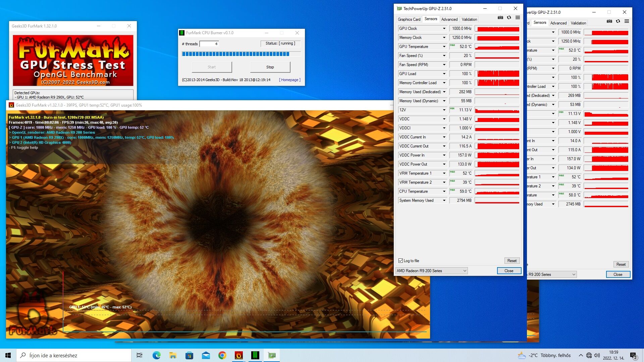The height and width of the screenshot is (362, 644).
Task: Click camera icon in rear GPU-Z window
Action: 609,21
